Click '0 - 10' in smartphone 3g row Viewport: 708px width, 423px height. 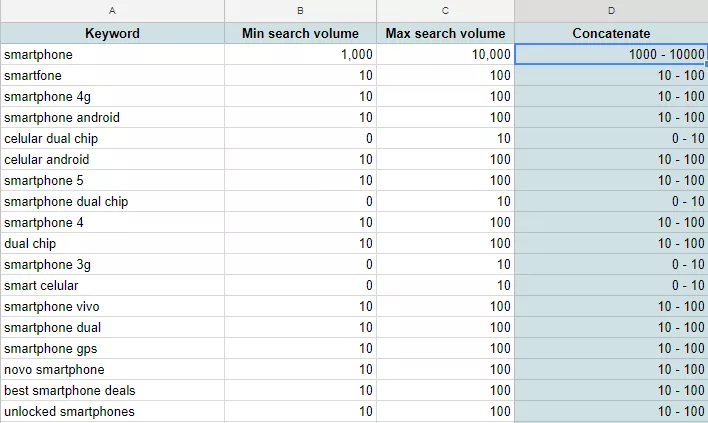pyautogui.click(x=611, y=265)
